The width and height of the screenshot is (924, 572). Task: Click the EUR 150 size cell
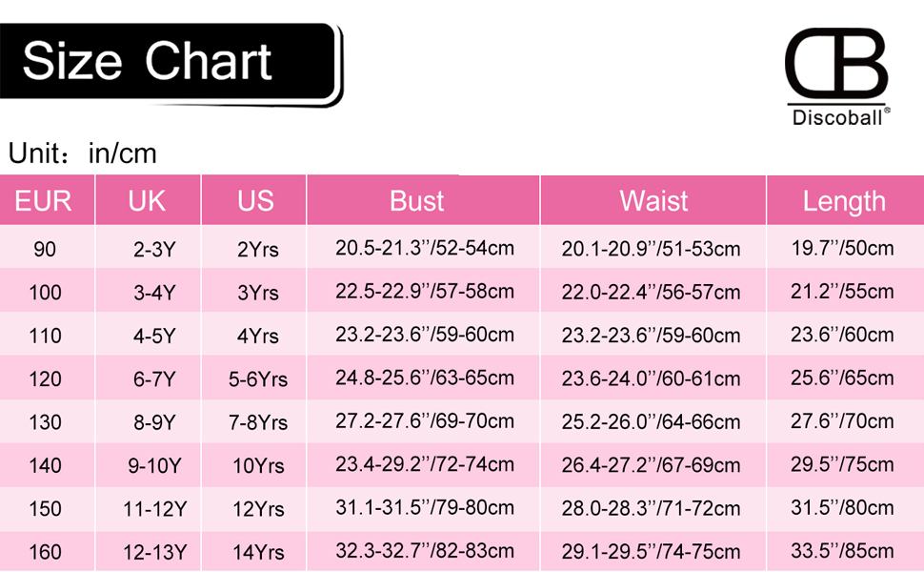(x=45, y=508)
